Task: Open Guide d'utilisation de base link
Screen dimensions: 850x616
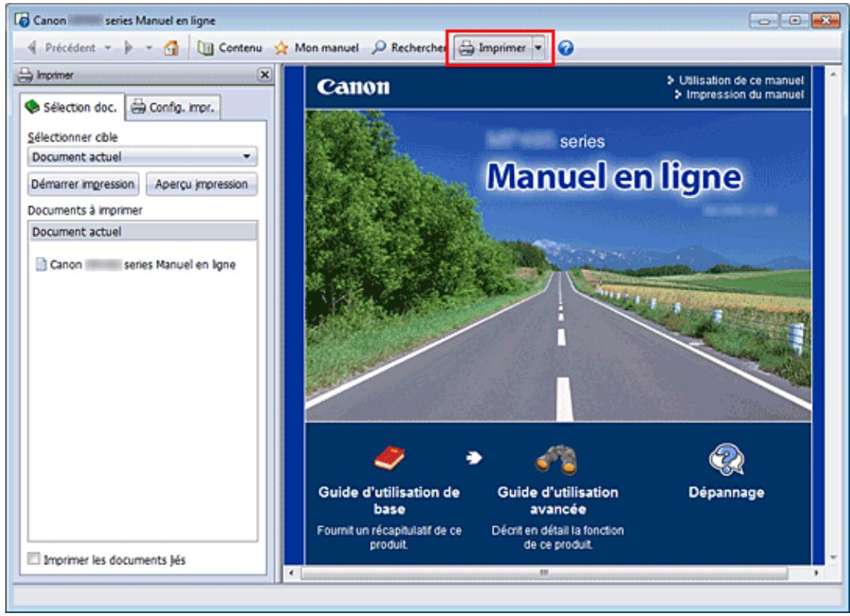Action: (389, 501)
